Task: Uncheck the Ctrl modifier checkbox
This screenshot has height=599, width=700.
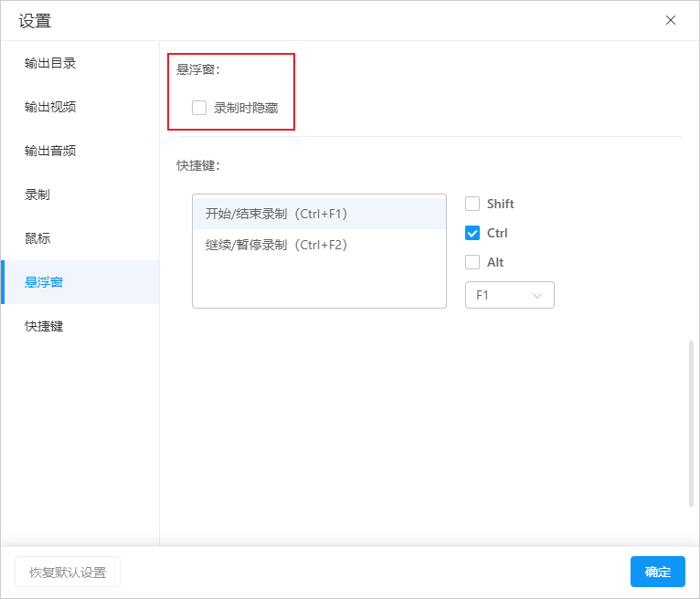Action: [472, 233]
